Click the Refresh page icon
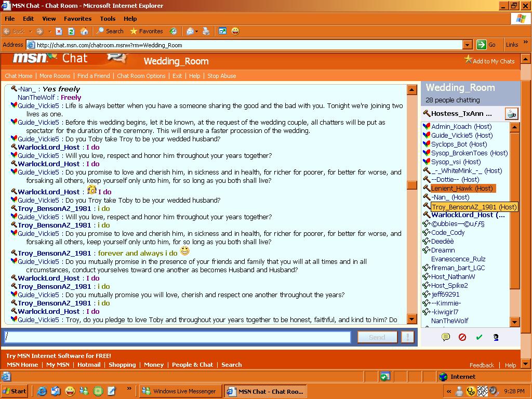This screenshot has width=532, height=399. (x=71, y=31)
